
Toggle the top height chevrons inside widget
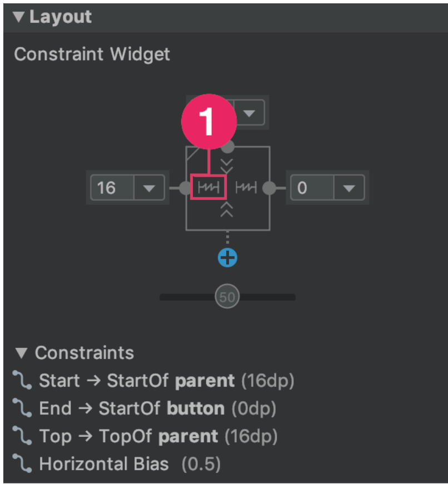click(227, 166)
